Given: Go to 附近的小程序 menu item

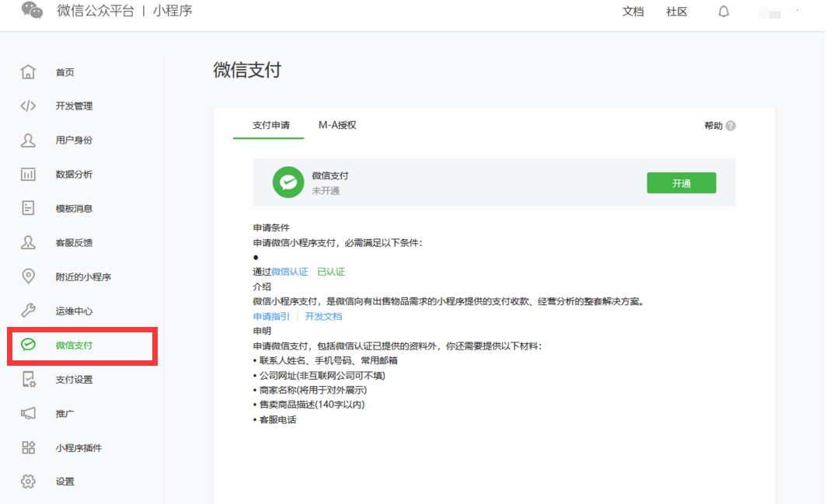Looking at the screenshot, I should coord(83,276).
